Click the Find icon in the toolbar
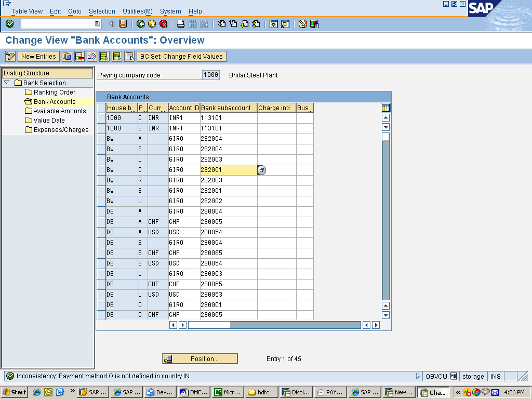The height and width of the screenshot is (399, 532). (192, 23)
